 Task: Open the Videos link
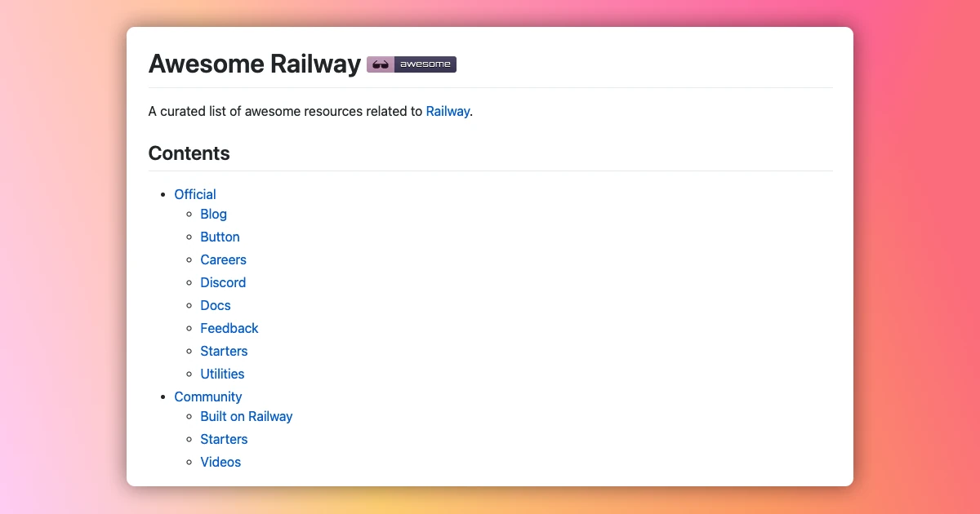tap(220, 462)
